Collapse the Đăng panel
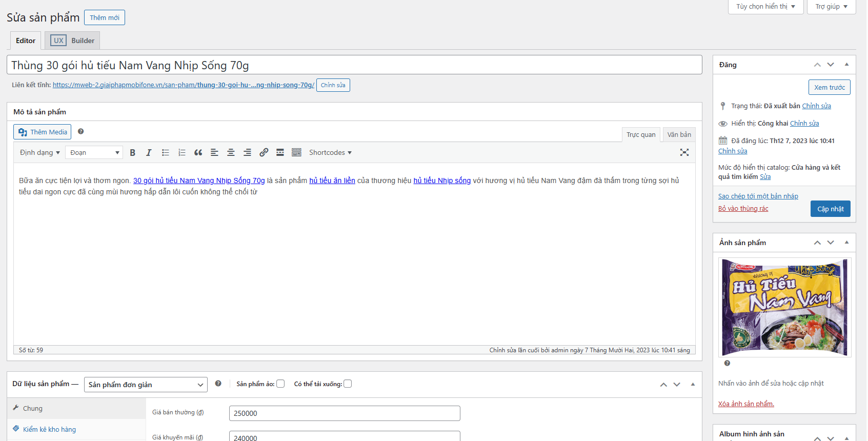The image size is (868, 441). 846,65
